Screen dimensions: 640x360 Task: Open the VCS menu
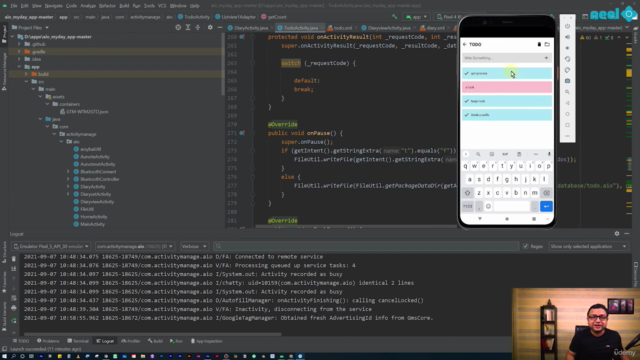click(x=162, y=6)
